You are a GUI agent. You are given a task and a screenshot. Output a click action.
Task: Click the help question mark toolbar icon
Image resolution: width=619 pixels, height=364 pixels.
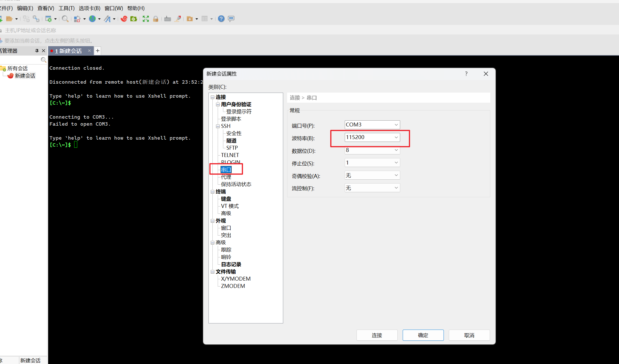[221, 19]
